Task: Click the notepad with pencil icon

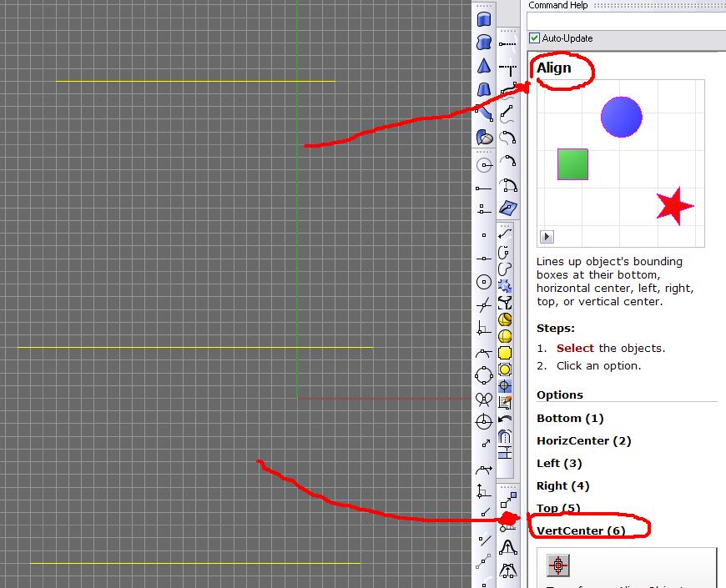Action: (505, 403)
